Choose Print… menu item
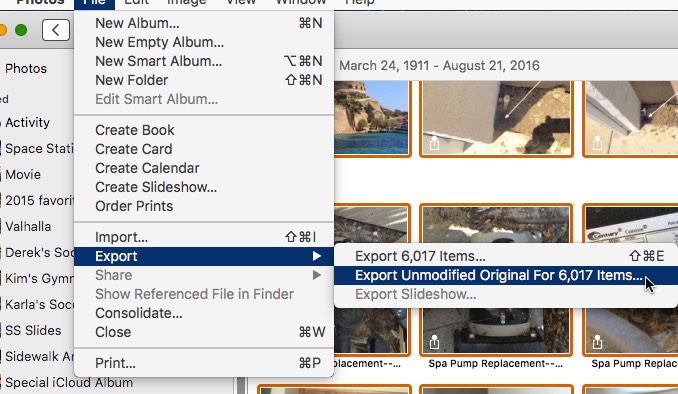The height and width of the screenshot is (394, 678). click(204, 363)
